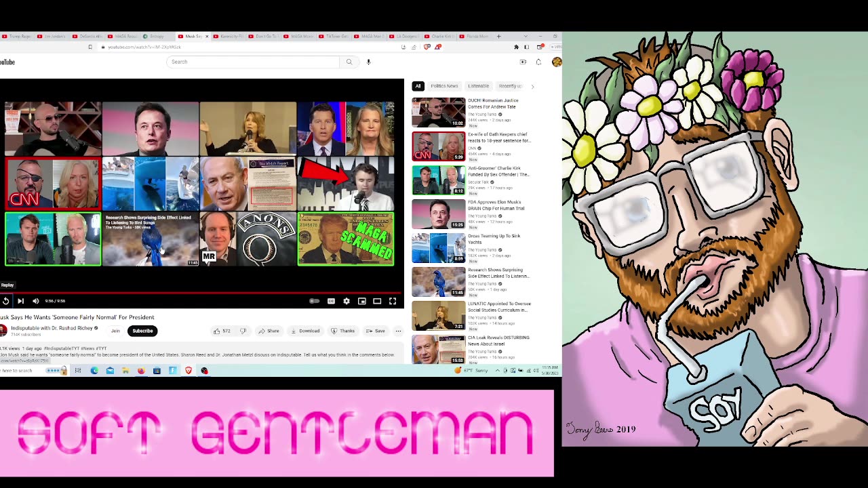Click the Thanks button

tap(343, 331)
